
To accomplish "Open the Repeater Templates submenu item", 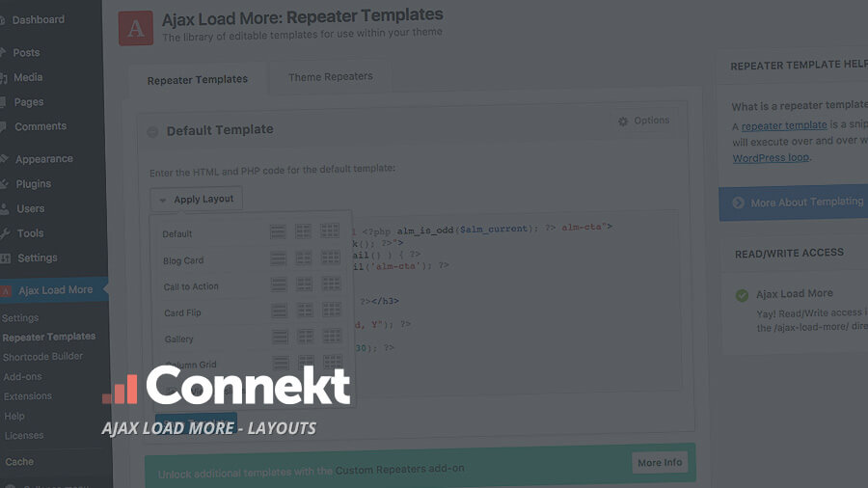I will [x=49, y=337].
